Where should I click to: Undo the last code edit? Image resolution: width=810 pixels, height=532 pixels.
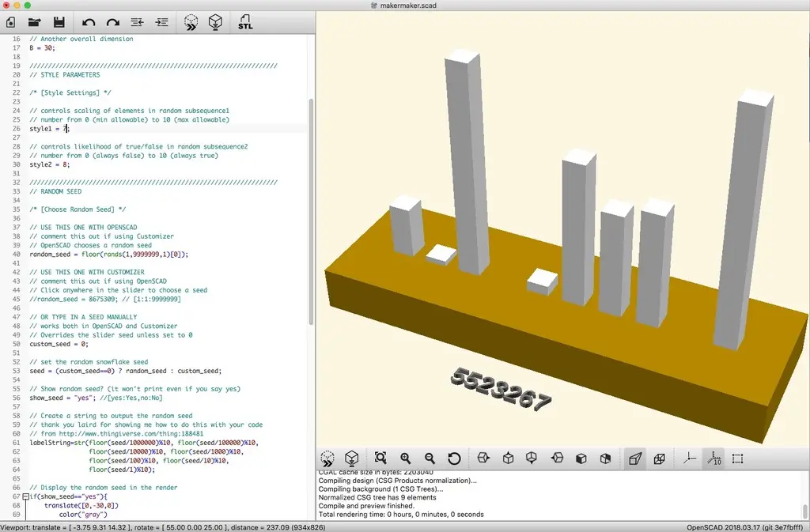click(x=89, y=22)
